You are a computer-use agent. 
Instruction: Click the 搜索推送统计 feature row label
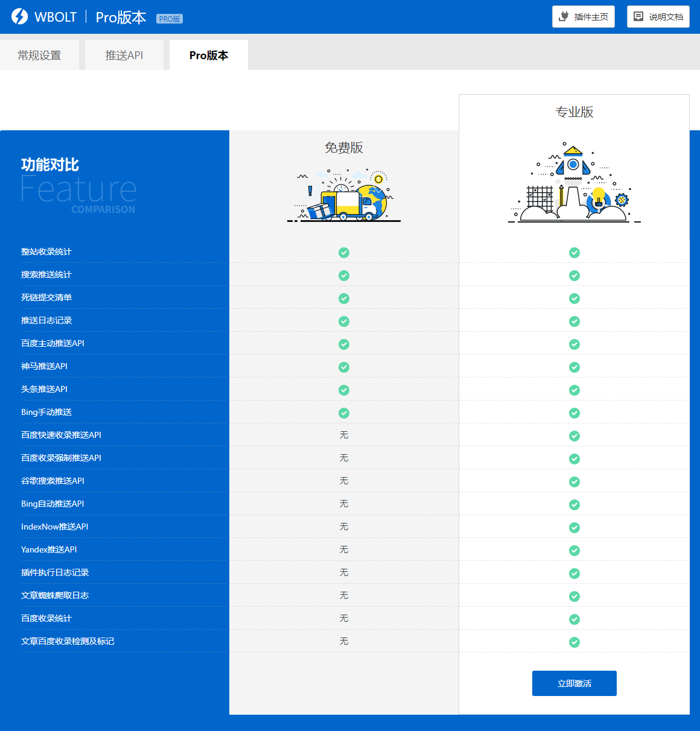coord(46,274)
